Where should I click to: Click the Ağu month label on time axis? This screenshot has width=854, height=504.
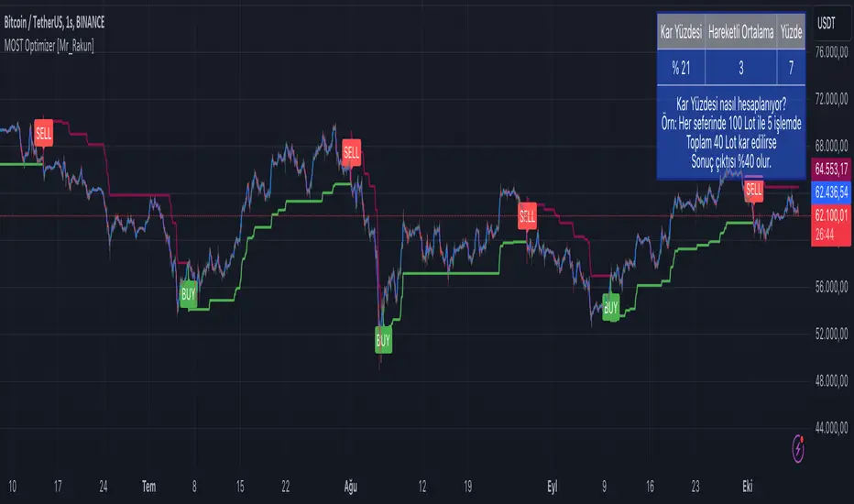coord(351,487)
